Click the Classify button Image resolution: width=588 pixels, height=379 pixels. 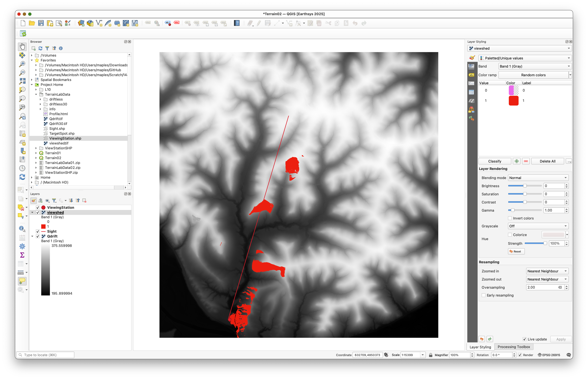point(495,161)
